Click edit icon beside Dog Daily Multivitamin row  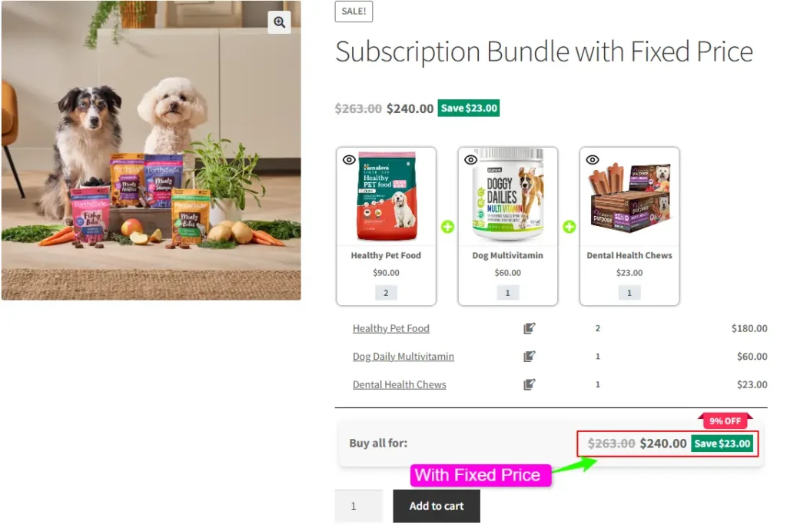pos(529,356)
